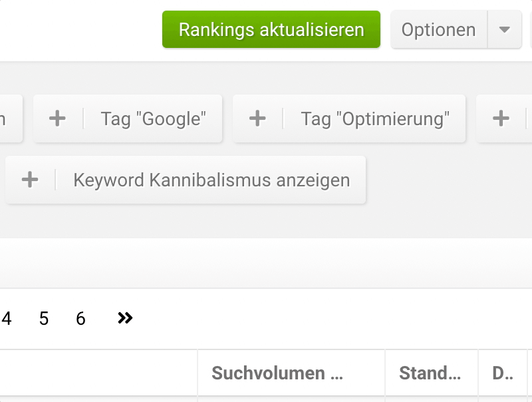The image size is (532, 402).
Task: Click the truncated D.. column header
Action: (503, 373)
